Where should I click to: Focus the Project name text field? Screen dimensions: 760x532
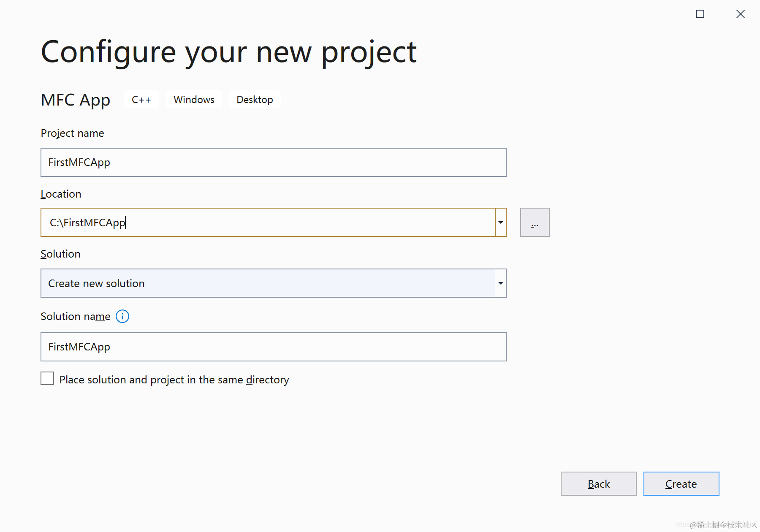pos(273,163)
